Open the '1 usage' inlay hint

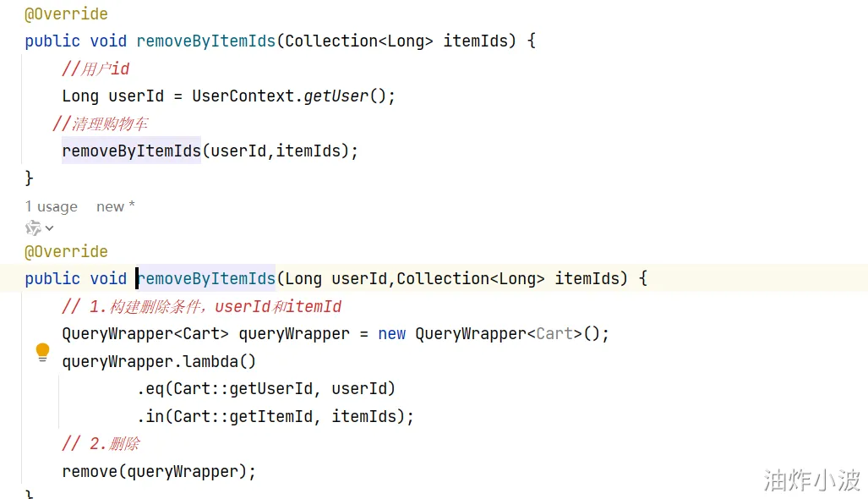(x=52, y=206)
